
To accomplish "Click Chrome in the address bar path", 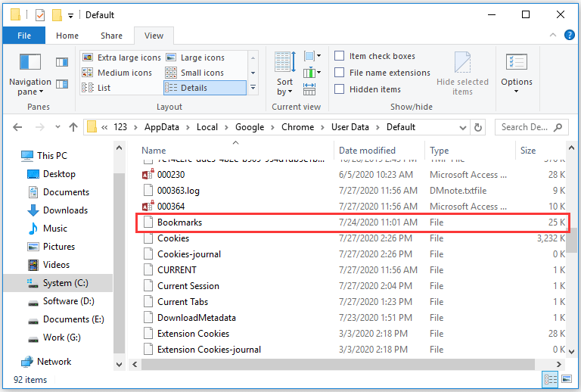I will tap(297, 127).
